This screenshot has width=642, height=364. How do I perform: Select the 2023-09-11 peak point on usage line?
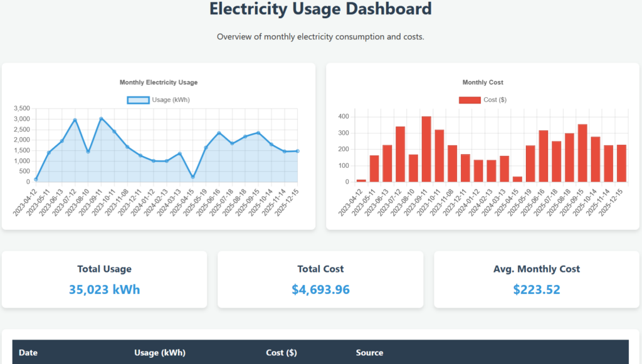pos(101,118)
